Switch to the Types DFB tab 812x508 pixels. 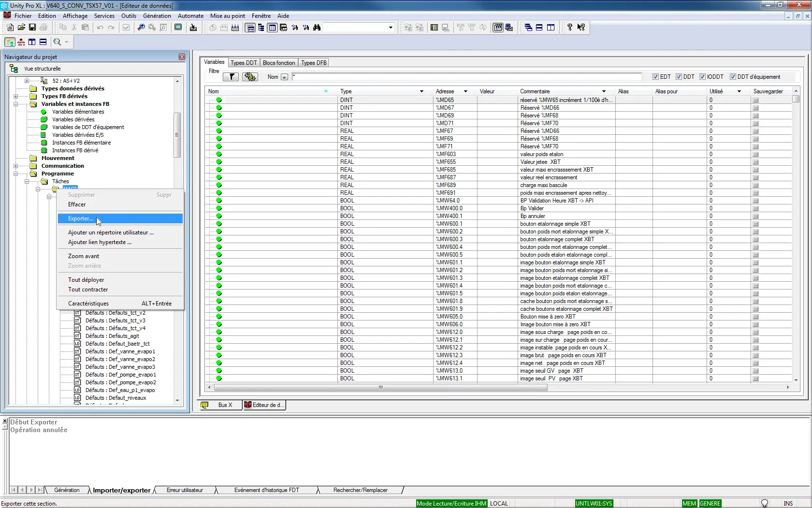pyautogui.click(x=314, y=63)
